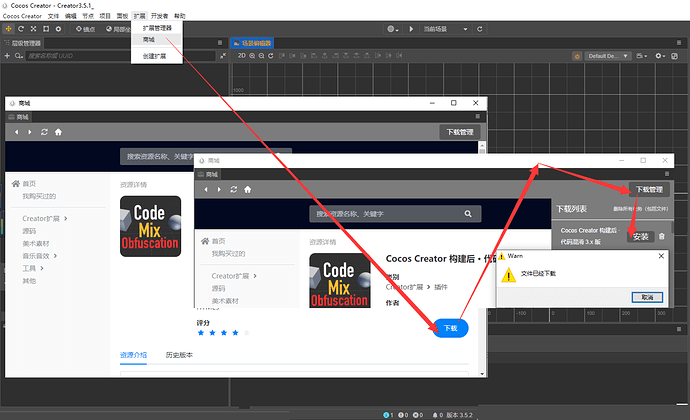Click 取消 in the Warn dialog
690x420 pixels.
pyautogui.click(x=647, y=297)
